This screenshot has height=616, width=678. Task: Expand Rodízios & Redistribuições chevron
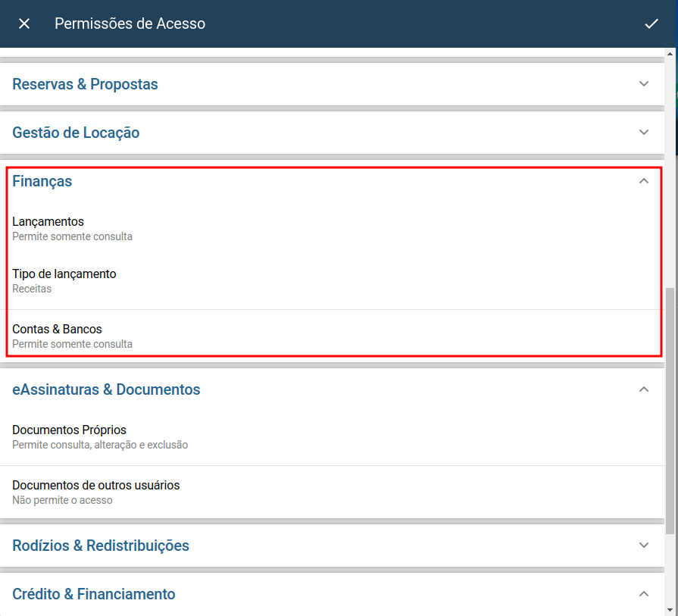point(644,545)
